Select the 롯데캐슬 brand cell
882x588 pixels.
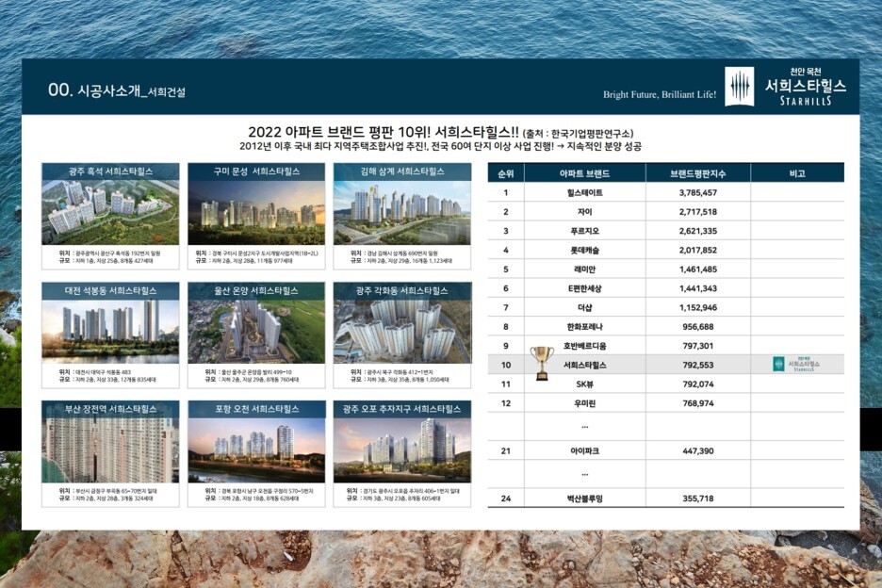[584, 250]
